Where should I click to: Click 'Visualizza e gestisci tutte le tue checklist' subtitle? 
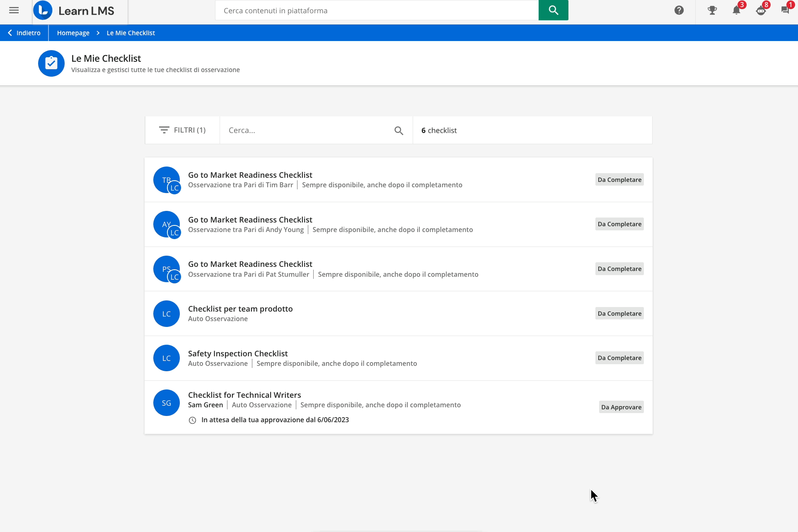click(155, 70)
